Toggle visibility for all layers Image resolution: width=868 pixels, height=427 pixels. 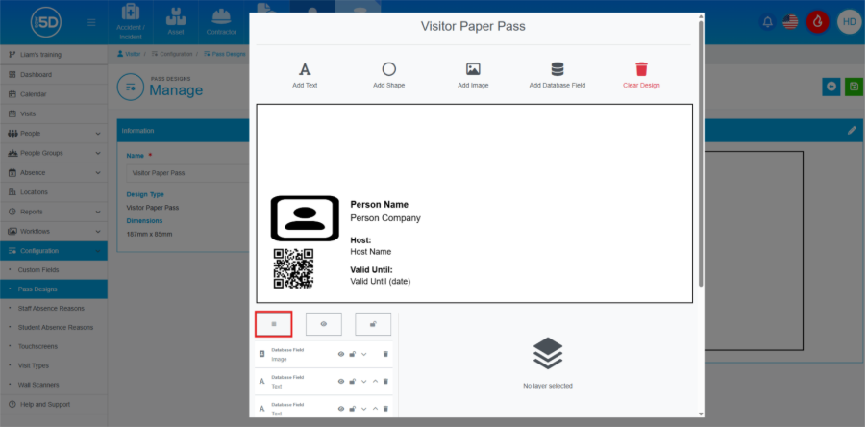pos(323,324)
